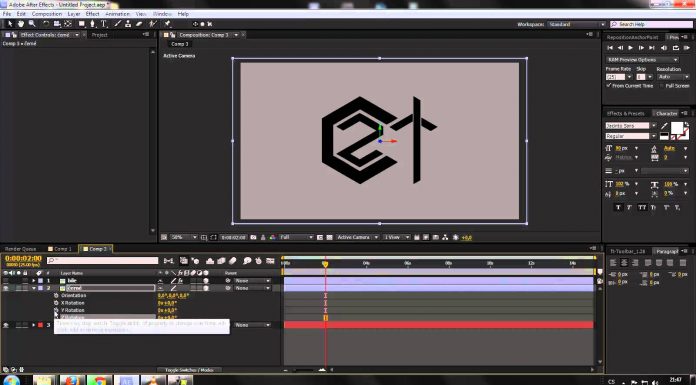
Task: Open Composition Mini-Flowchart in timeline
Action: pos(168,261)
